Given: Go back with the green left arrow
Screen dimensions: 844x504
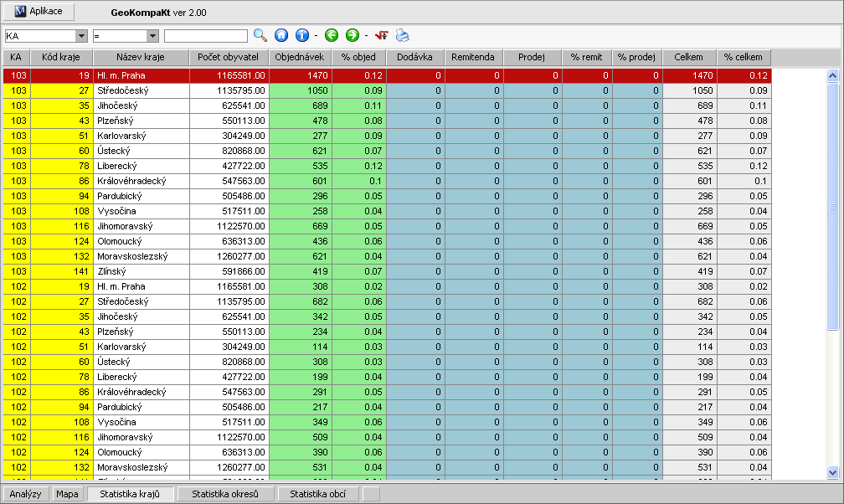Looking at the screenshot, I should pos(331,36).
